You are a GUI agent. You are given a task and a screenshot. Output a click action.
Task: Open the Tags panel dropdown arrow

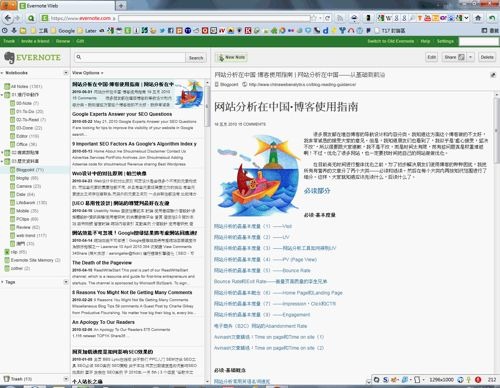(66, 282)
